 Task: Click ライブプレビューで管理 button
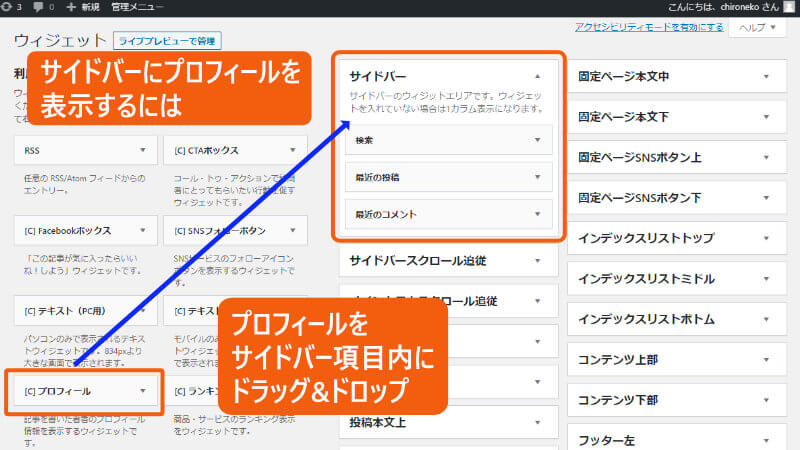coord(167,41)
